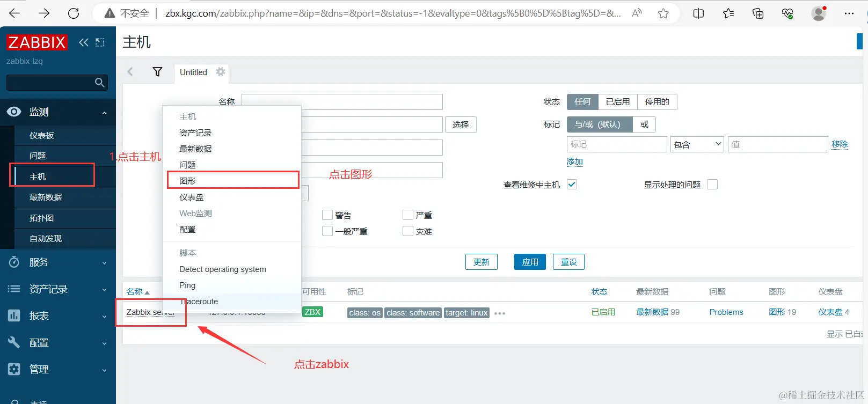The image size is (868, 404).
Task: Collapse sidebar with double-chevron icon
Action: coord(84,42)
